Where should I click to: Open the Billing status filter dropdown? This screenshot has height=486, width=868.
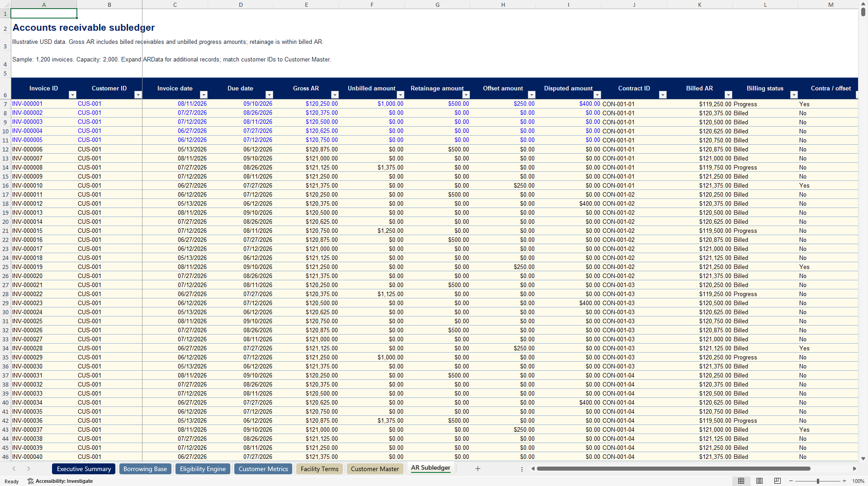(x=794, y=94)
